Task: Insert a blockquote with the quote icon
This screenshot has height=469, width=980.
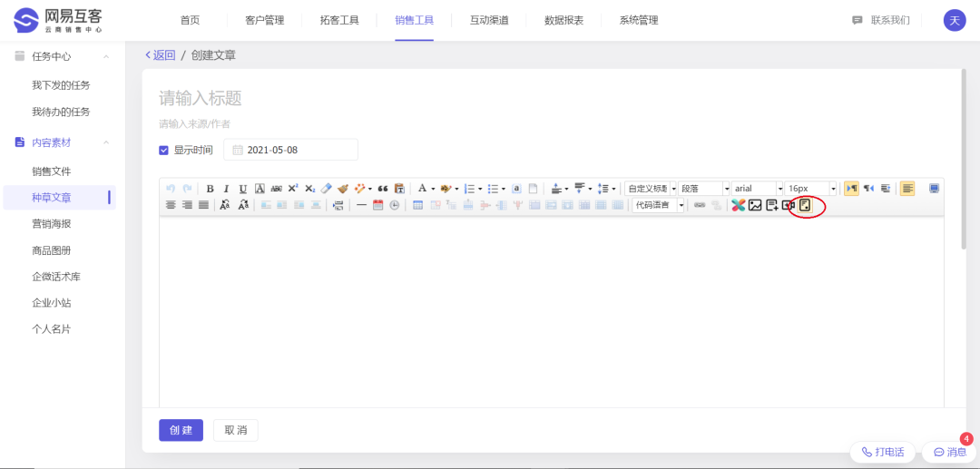Action: pyautogui.click(x=383, y=189)
